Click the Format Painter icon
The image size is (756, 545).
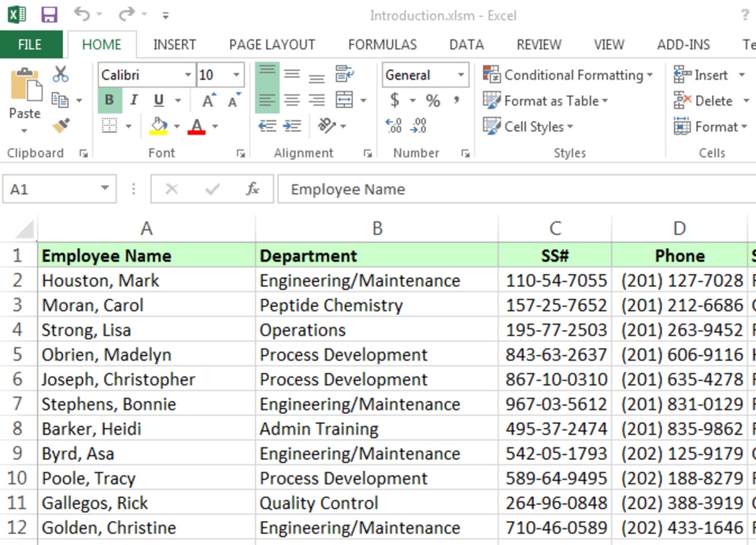point(62,126)
